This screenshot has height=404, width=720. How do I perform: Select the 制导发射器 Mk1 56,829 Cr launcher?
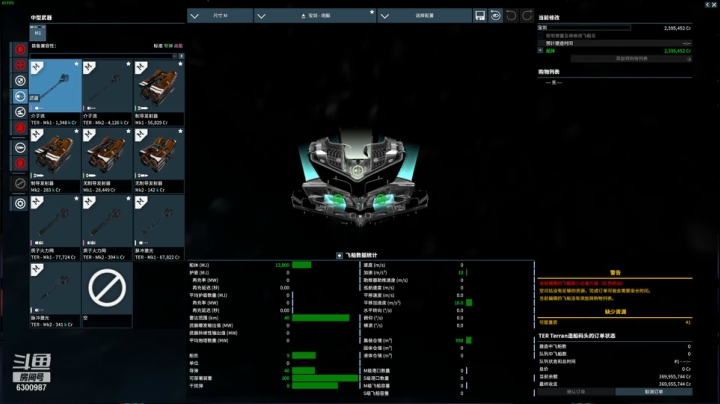[x=159, y=93]
